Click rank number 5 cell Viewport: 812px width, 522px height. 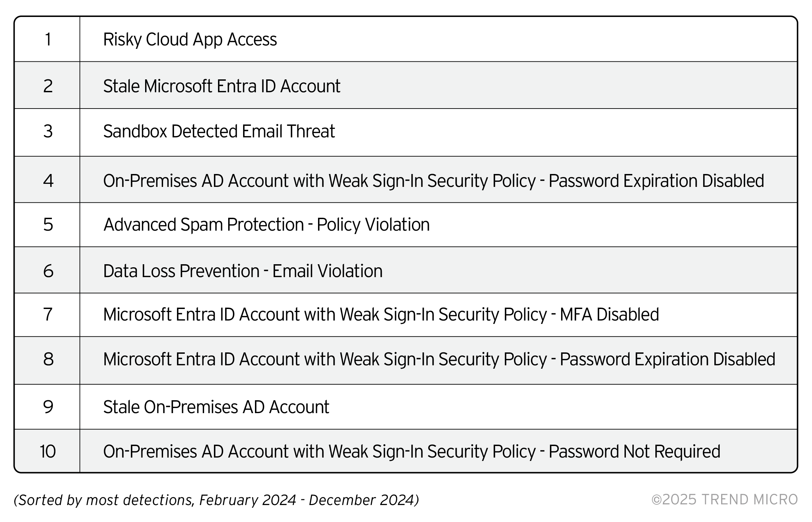(x=48, y=225)
